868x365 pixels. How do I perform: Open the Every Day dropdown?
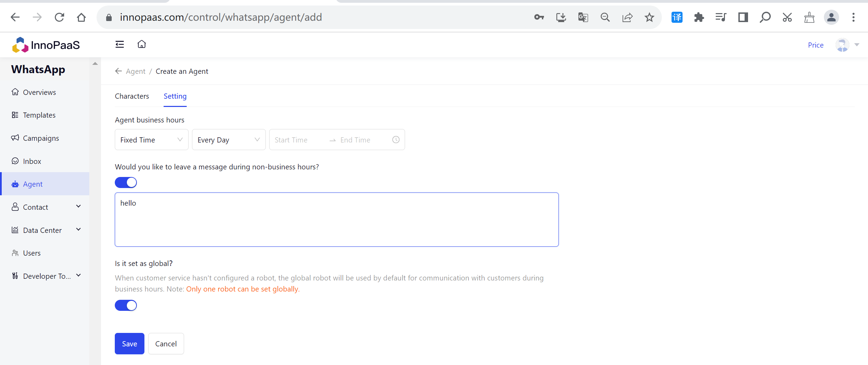[229, 140]
